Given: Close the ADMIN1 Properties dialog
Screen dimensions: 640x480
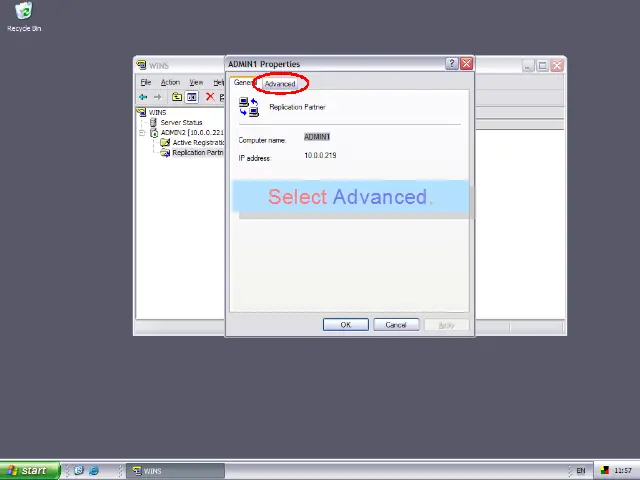Looking at the screenshot, I should tap(466, 64).
